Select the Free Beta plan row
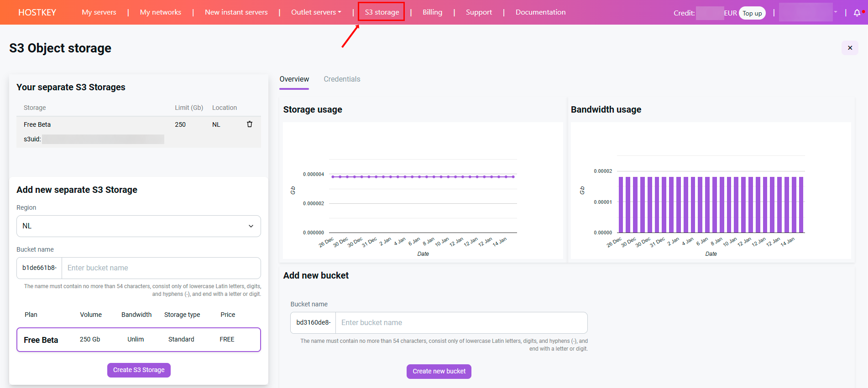868x388 pixels. tap(138, 340)
